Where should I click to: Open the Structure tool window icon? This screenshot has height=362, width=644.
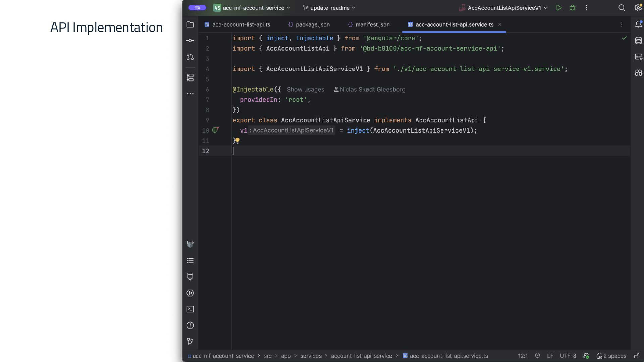click(190, 78)
